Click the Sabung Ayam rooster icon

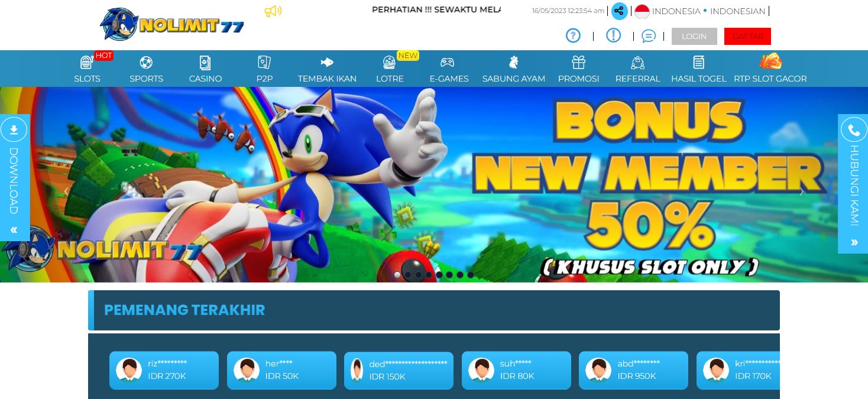tap(513, 62)
